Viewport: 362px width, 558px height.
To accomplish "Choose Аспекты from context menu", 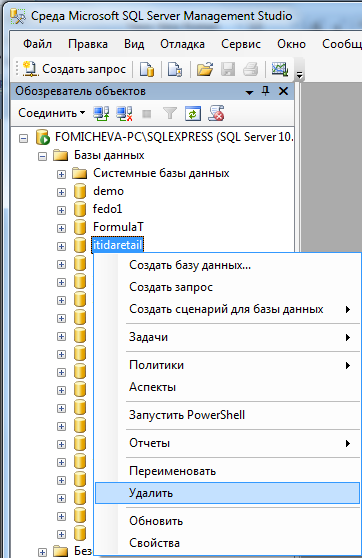I will tap(227, 387).
